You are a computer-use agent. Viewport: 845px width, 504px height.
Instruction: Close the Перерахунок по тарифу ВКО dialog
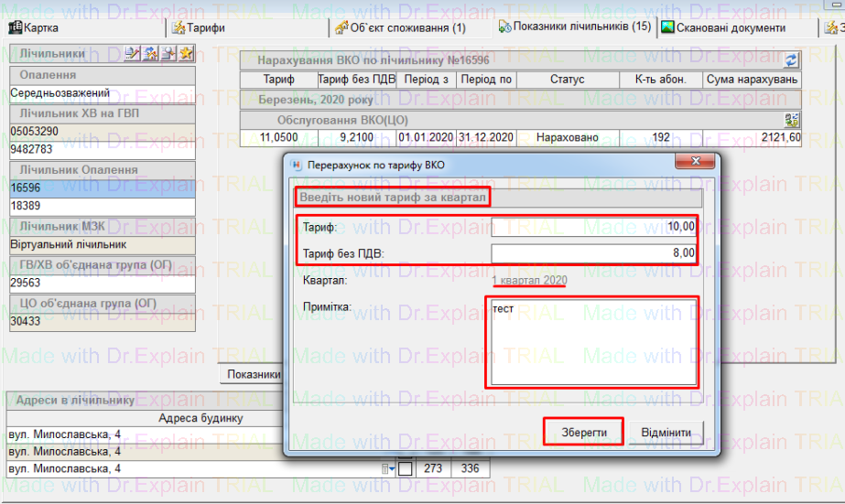coord(695,164)
